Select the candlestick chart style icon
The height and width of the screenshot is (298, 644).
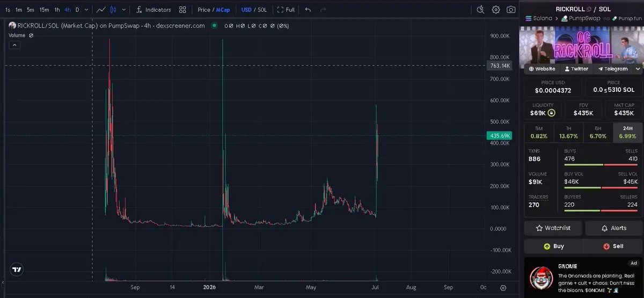click(x=113, y=10)
